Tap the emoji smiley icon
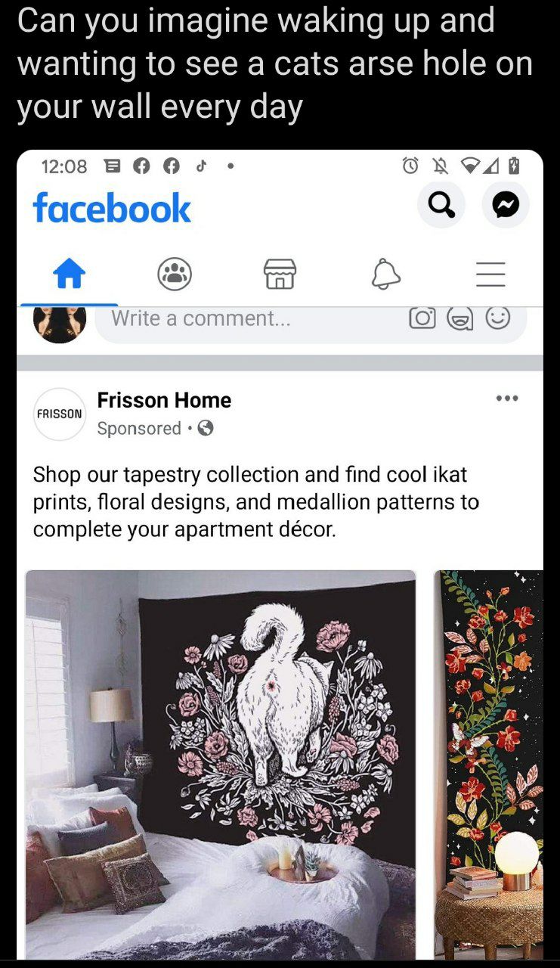Viewport: 560px width, 968px height. pyautogui.click(x=498, y=318)
